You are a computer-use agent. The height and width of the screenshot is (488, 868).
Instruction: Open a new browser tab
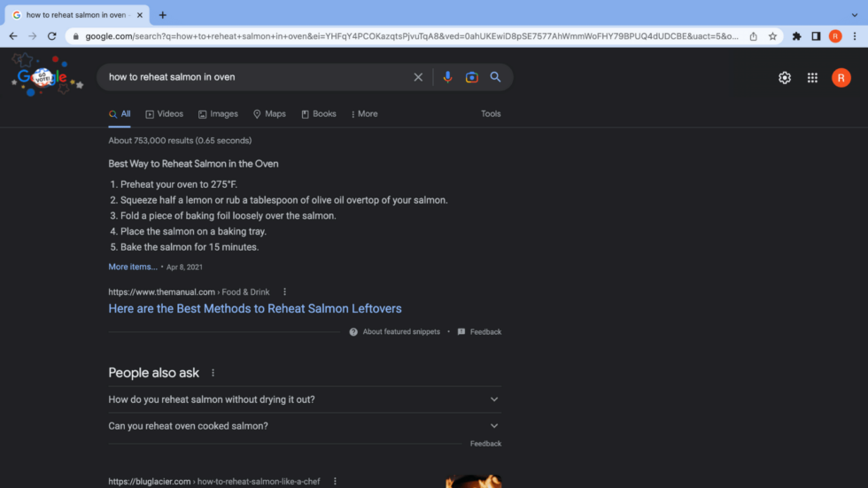[163, 15]
